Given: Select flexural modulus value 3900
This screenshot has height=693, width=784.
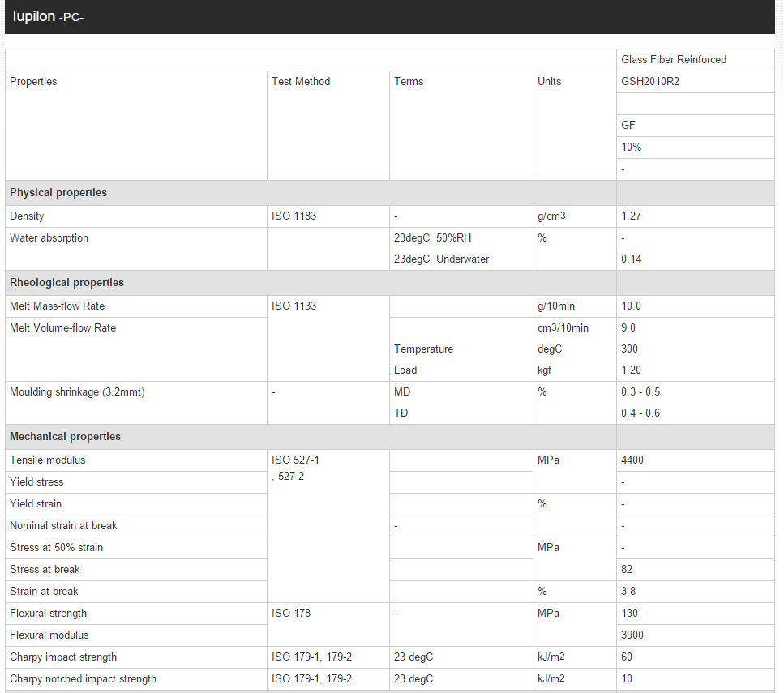Looking at the screenshot, I should point(632,635).
